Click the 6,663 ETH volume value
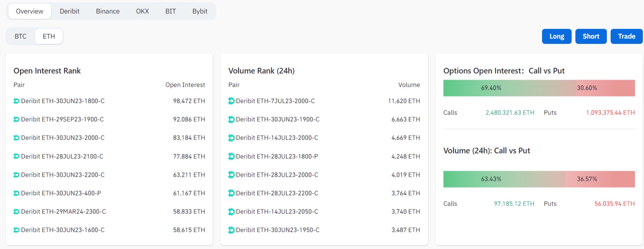 coord(406,119)
